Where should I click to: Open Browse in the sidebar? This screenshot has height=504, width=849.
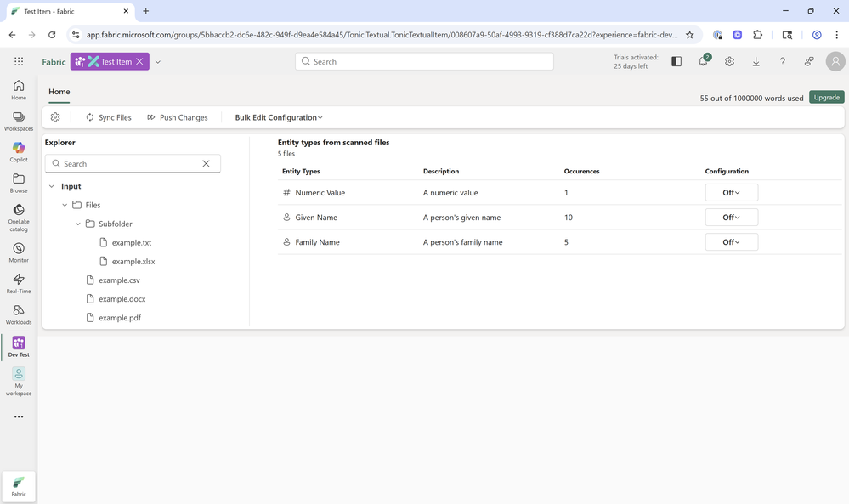coord(19,183)
